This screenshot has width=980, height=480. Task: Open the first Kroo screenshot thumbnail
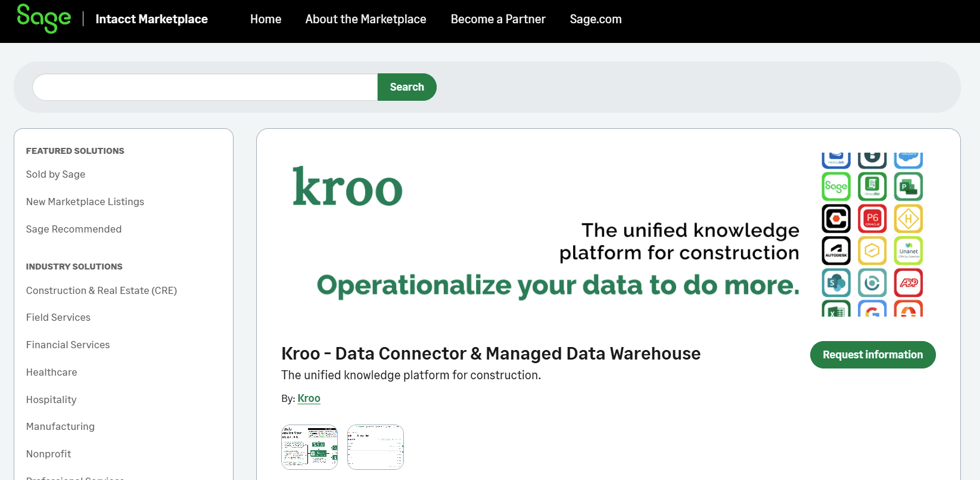pyautogui.click(x=309, y=447)
